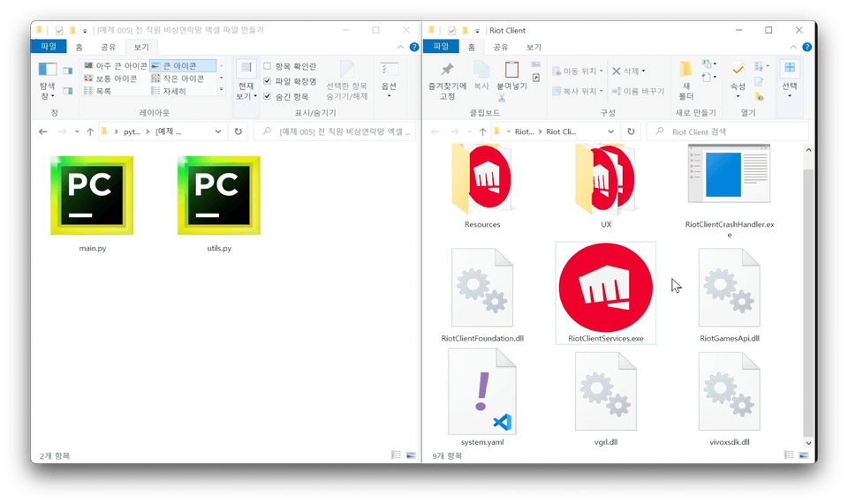
Task: Open Move to (이동 위치) dropdown
Action: (578, 71)
